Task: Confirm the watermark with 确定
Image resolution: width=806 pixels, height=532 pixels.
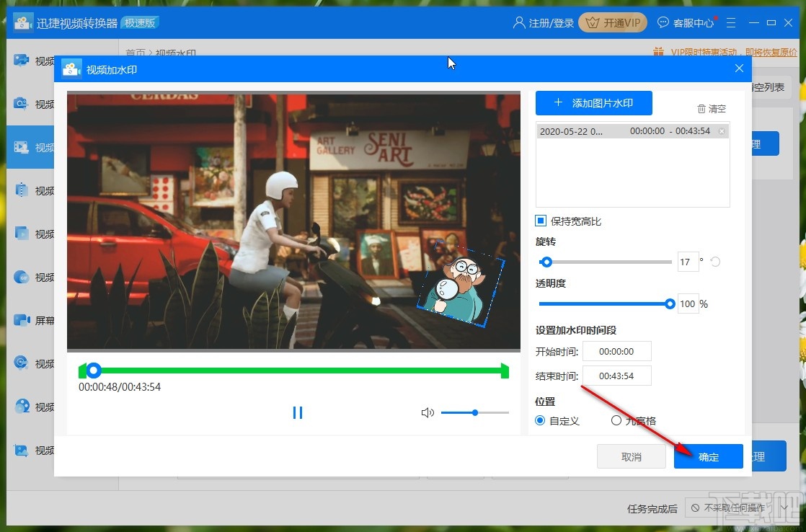Action: click(708, 456)
